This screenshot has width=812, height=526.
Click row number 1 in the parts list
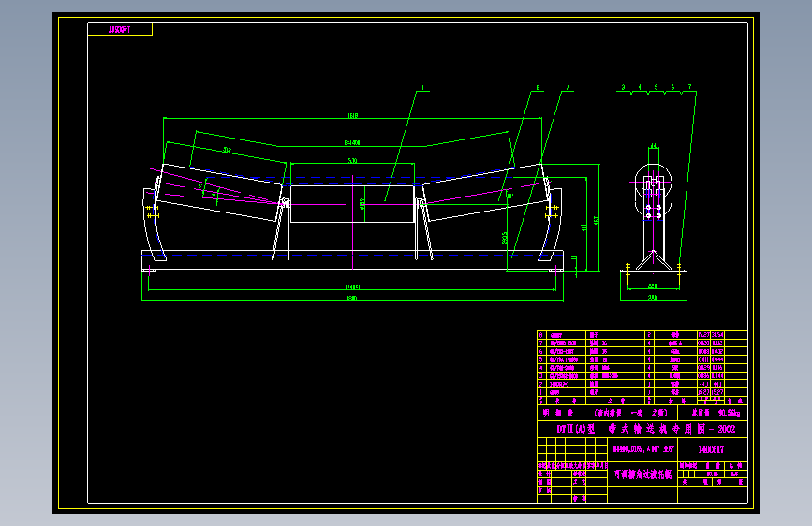click(541, 392)
